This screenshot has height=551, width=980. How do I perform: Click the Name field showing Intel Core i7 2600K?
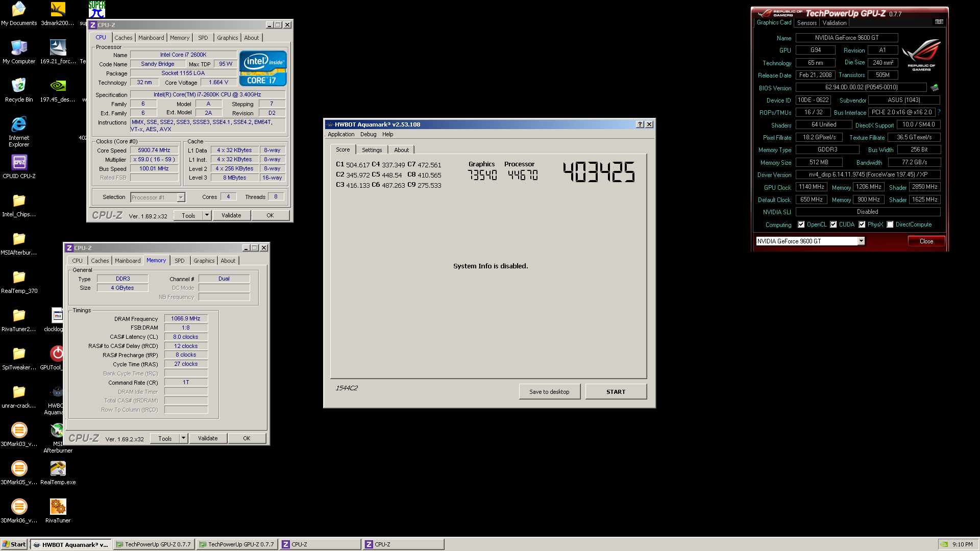[183, 55]
